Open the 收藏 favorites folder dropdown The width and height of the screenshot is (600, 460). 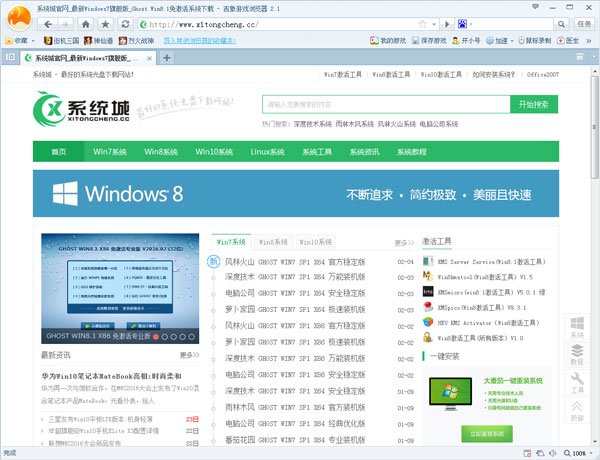point(20,41)
